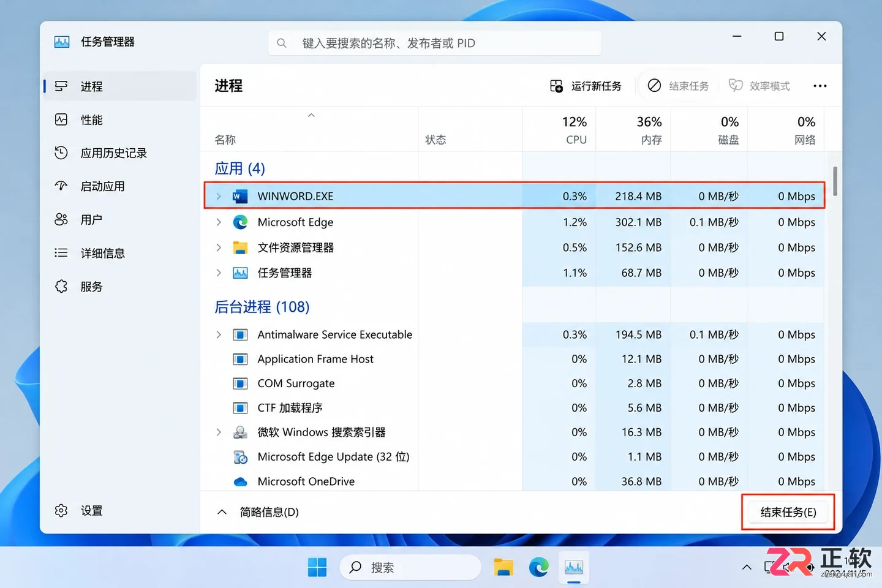Select the Application Frame Host row

[x=513, y=359]
